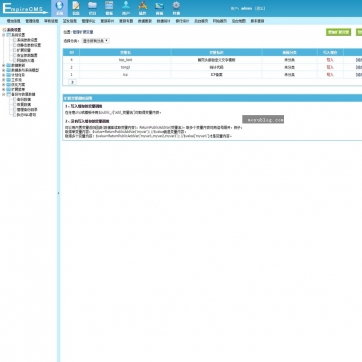Screen dimensions: 362x362
Task: Open the Plugins section icon
Action: (143, 6)
